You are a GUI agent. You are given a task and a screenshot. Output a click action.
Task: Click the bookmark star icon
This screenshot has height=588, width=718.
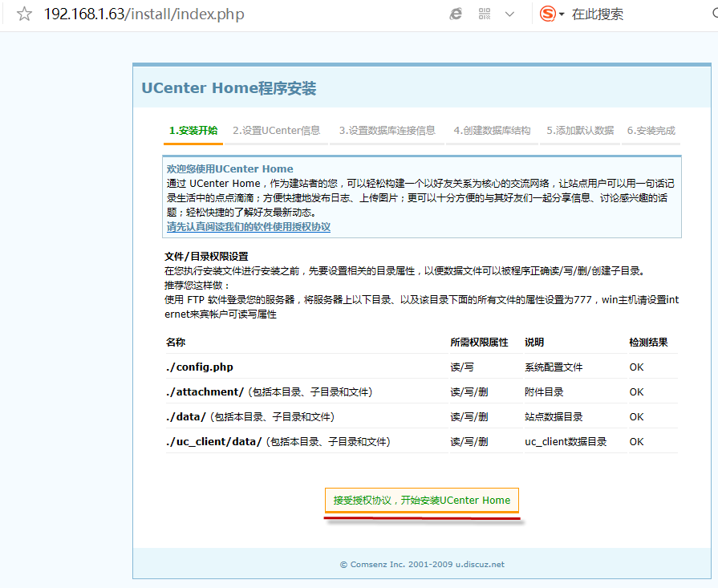click(24, 14)
